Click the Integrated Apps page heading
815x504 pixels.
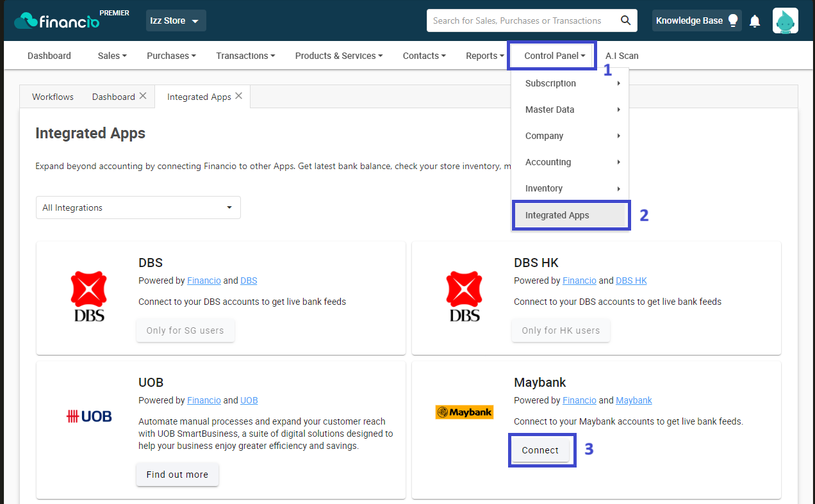coord(90,133)
